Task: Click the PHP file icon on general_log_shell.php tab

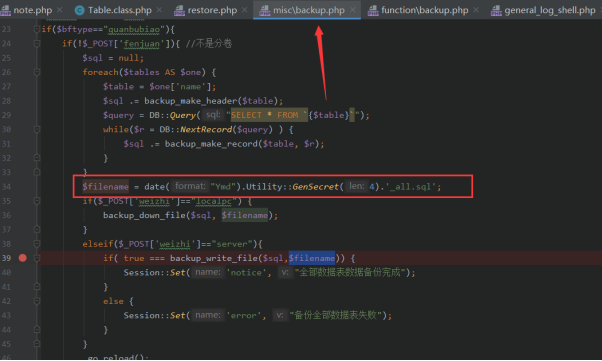Action: (x=496, y=11)
